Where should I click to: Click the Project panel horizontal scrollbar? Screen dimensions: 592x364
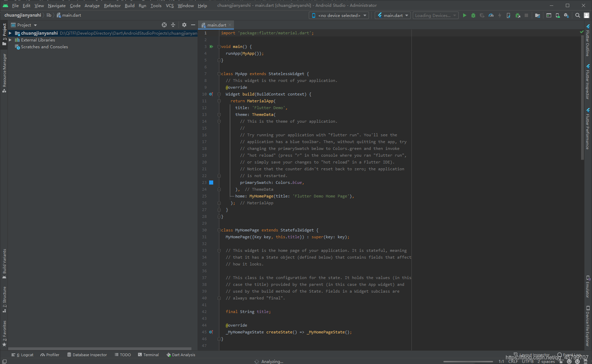(100, 349)
